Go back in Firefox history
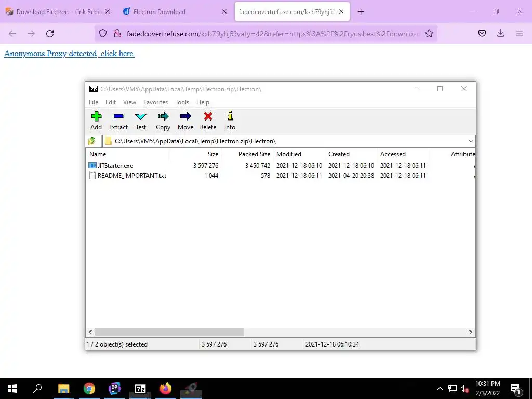The width and height of the screenshot is (532, 399). [12, 34]
